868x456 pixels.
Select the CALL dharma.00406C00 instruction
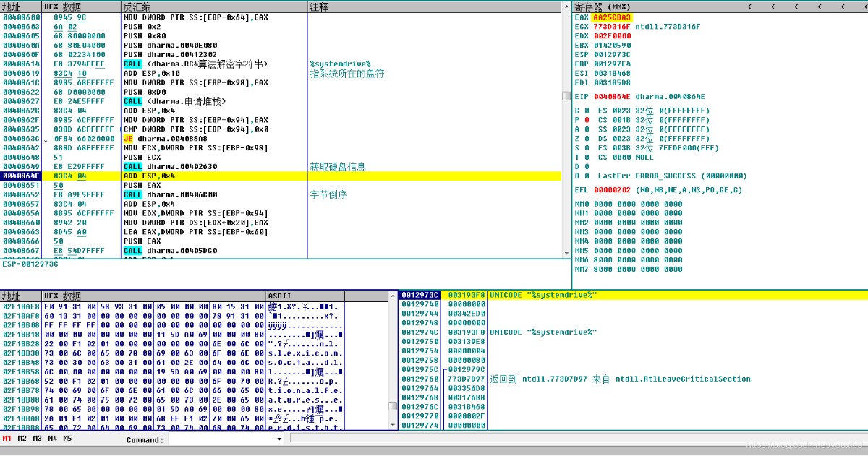169,195
